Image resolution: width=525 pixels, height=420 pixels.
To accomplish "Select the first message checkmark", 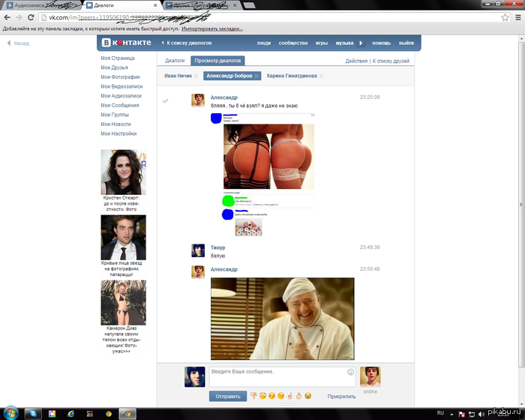I will 166,100.
